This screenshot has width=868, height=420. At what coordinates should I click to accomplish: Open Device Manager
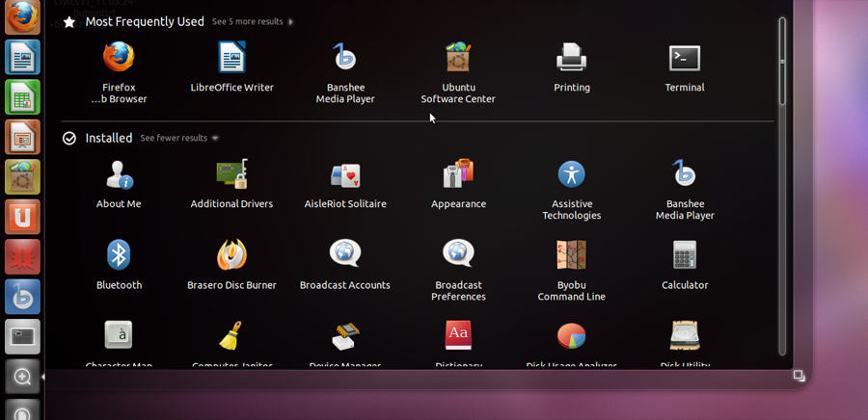pyautogui.click(x=345, y=344)
